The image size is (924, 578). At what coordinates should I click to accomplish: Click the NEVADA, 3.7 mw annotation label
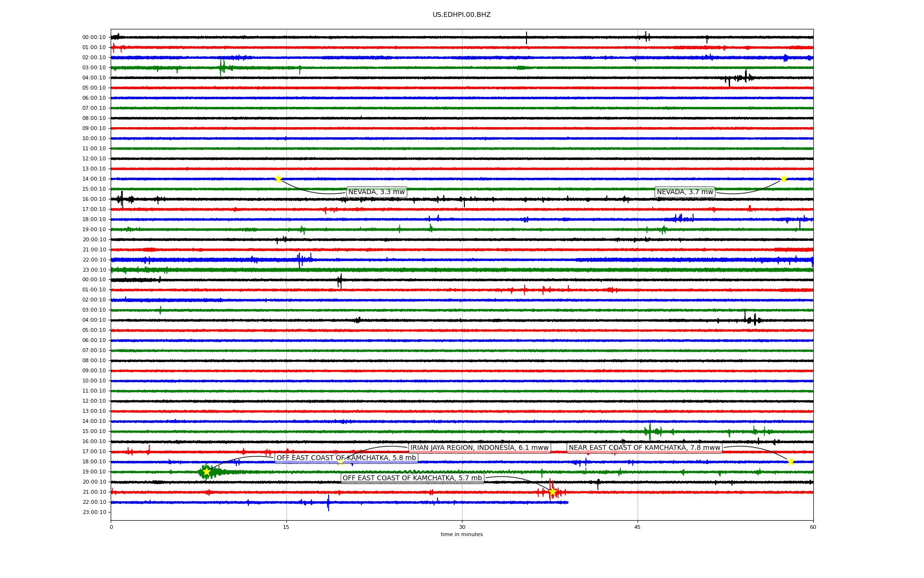[685, 192]
